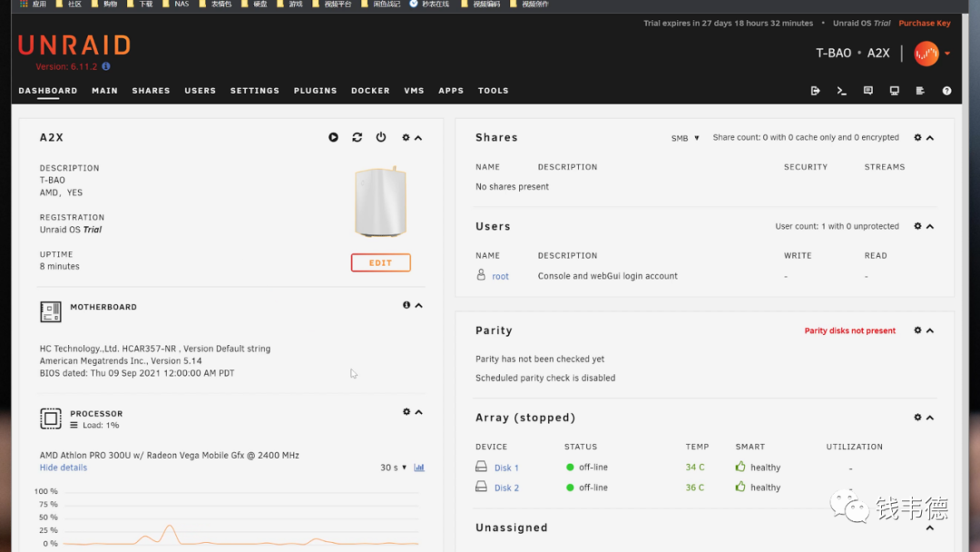Click Disk 1 temperature 34 C
980x552 pixels.
click(695, 468)
